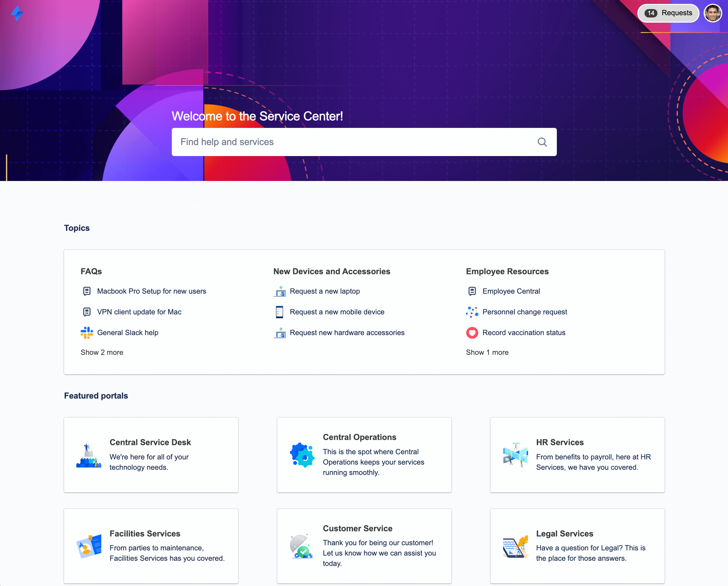This screenshot has width=728, height=586.
Task: Click the Personnel change request item
Action: point(525,311)
